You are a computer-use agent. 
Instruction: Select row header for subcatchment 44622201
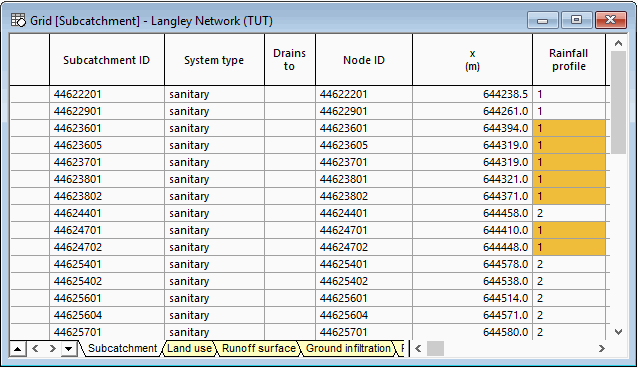click(29, 94)
